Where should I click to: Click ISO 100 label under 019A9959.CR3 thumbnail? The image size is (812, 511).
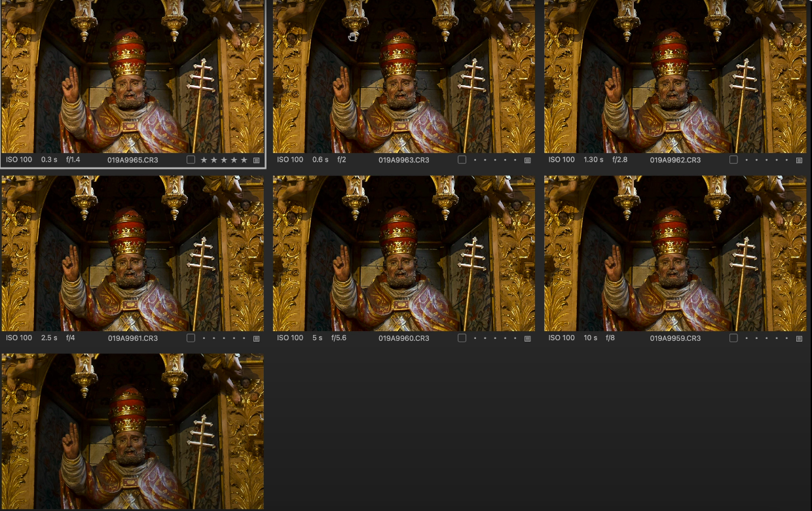point(562,338)
